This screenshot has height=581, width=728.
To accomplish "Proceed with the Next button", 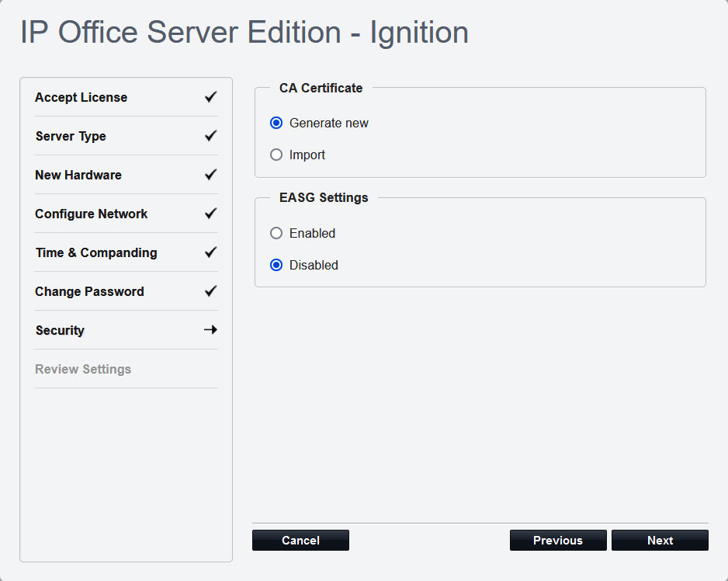I will (x=660, y=541).
